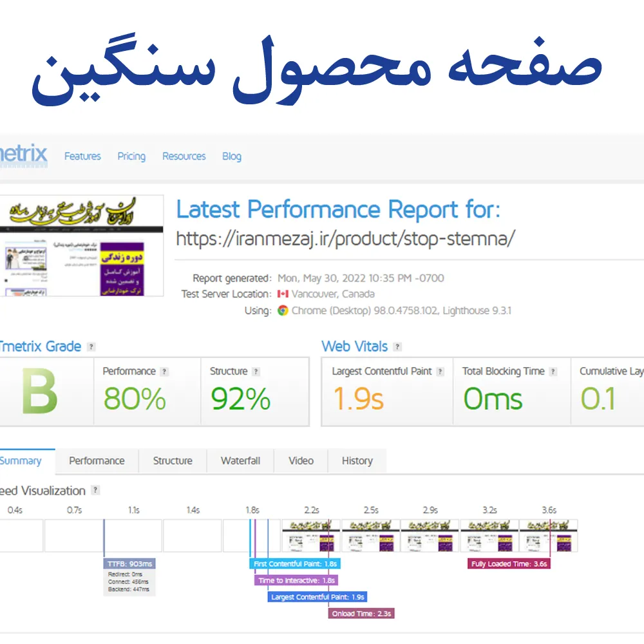This screenshot has height=644, width=644.
Task: Select the Video tab
Action: [301, 461]
